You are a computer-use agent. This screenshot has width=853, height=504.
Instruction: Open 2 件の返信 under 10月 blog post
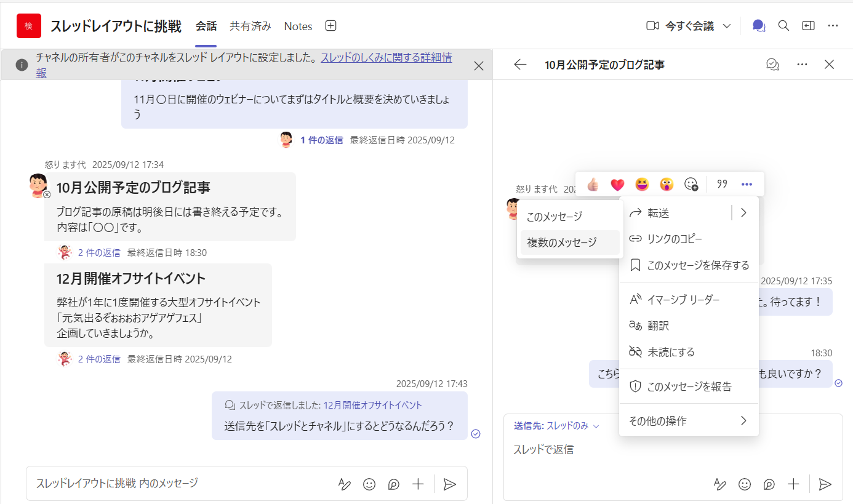pyautogui.click(x=99, y=252)
